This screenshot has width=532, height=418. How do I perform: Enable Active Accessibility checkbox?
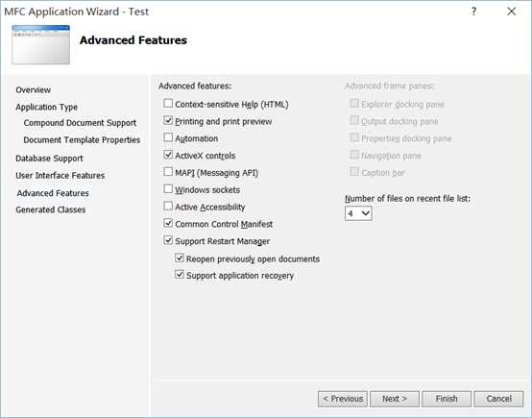[168, 206]
